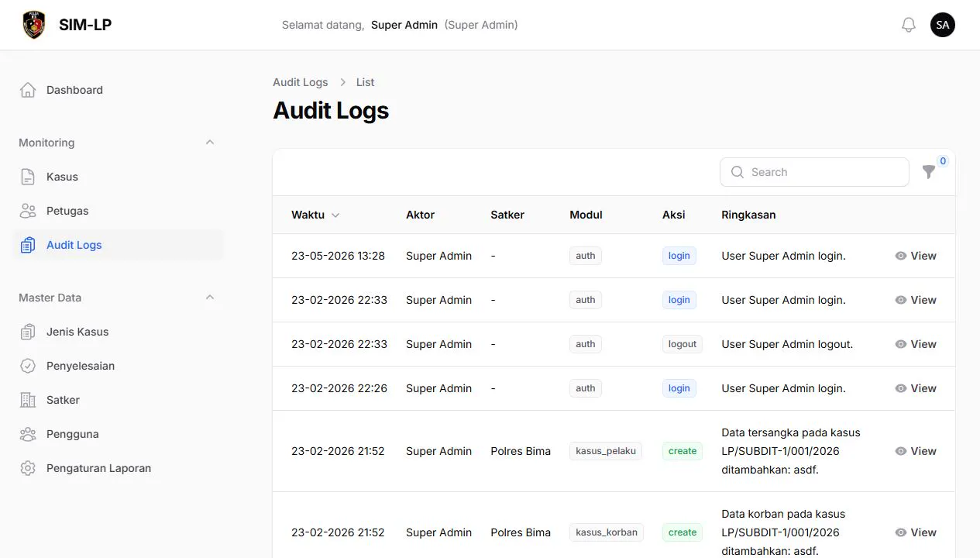The height and width of the screenshot is (558, 980).
Task: Open Petugas people icon in the sidebar
Action: pyautogui.click(x=28, y=211)
